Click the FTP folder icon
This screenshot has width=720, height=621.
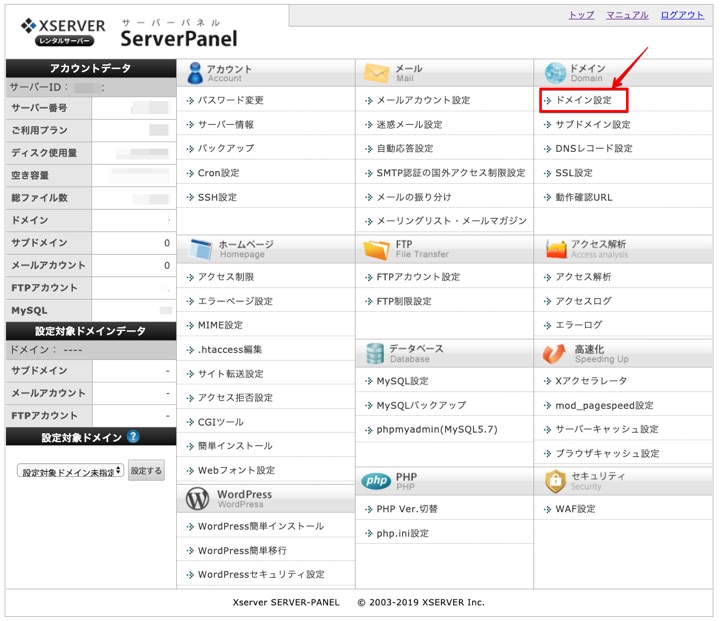(376, 249)
